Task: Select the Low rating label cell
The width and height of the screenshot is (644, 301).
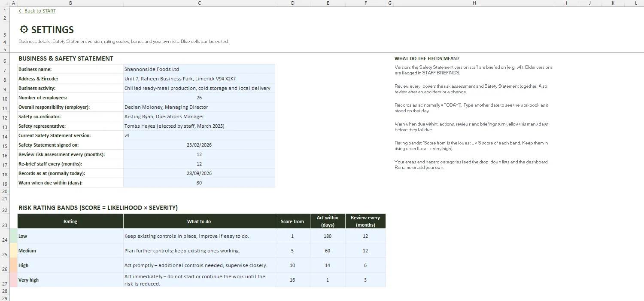Action: tap(70, 236)
